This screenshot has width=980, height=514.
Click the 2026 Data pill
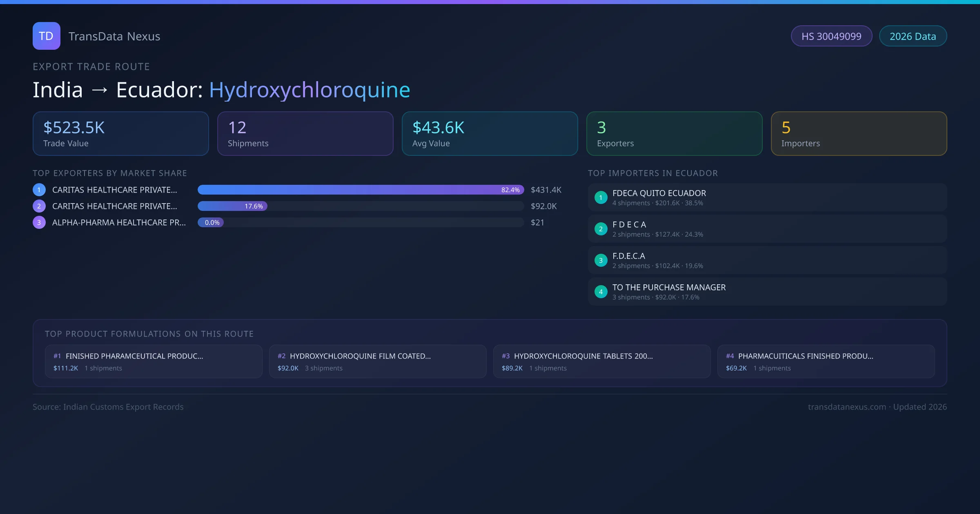[913, 36]
